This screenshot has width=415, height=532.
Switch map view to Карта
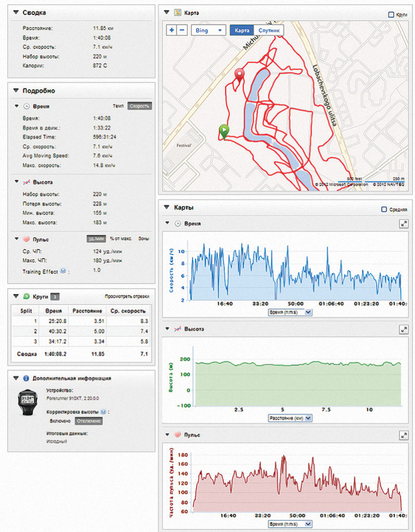242,30
